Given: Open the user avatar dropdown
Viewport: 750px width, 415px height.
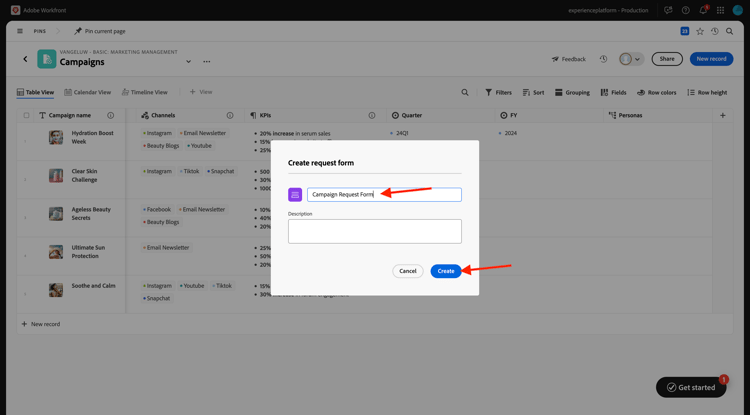Looking at the screenshot, I should pos(631,59).
